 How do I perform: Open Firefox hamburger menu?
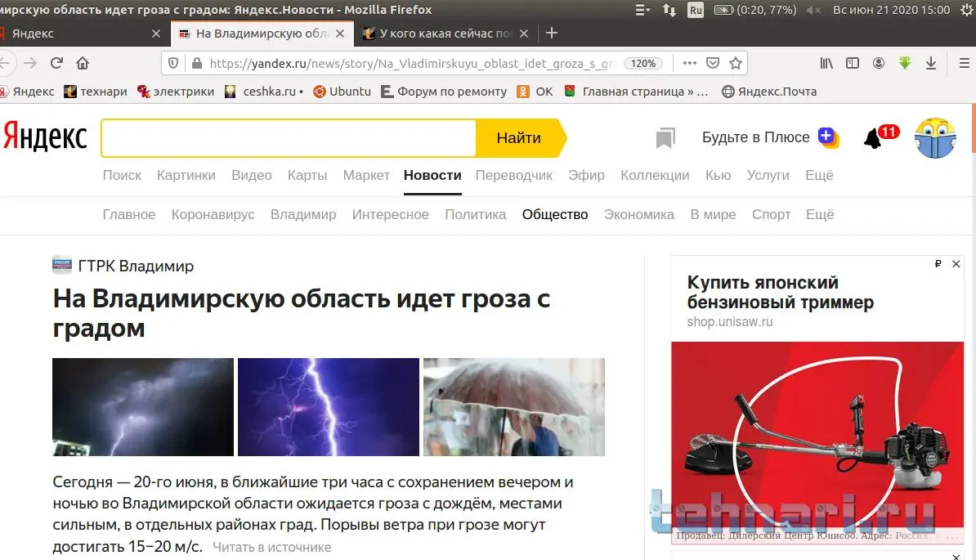965,63
